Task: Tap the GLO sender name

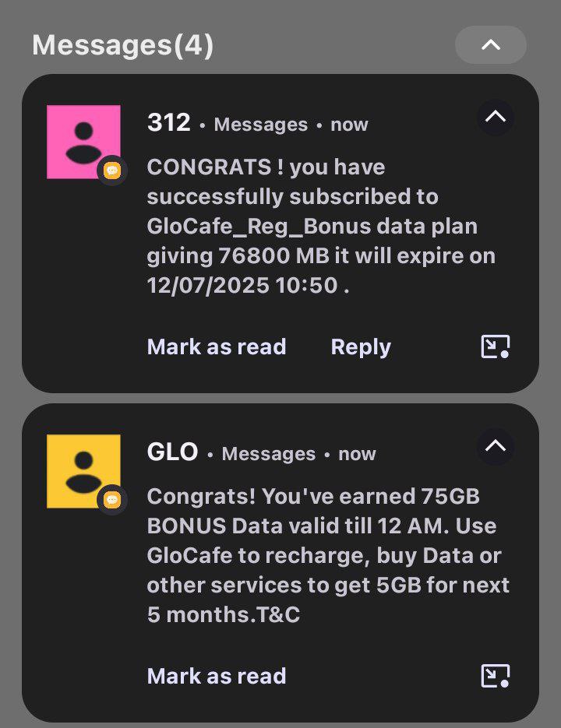Action: click(172, 452)
